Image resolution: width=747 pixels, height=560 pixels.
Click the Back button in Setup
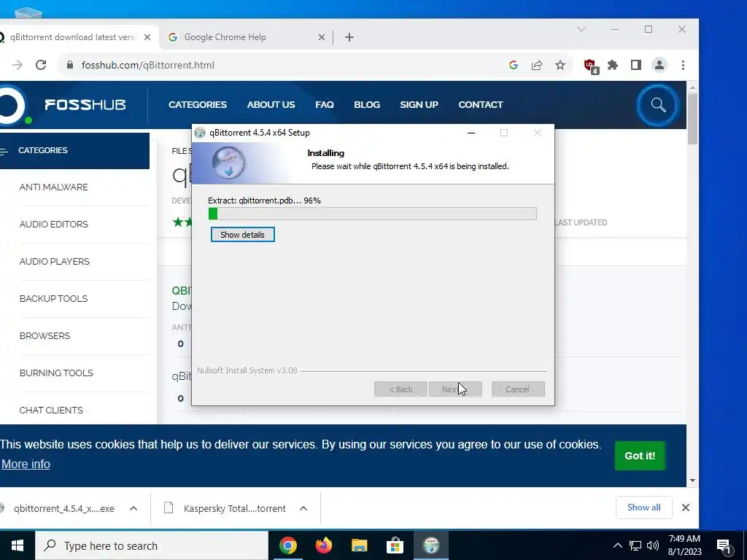[400, 389]
